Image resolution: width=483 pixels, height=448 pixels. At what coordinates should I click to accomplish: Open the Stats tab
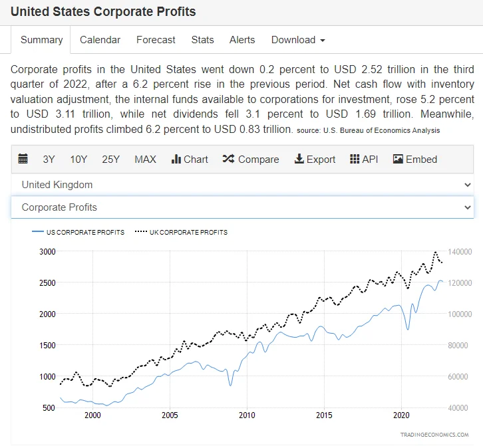click(202, 40)
